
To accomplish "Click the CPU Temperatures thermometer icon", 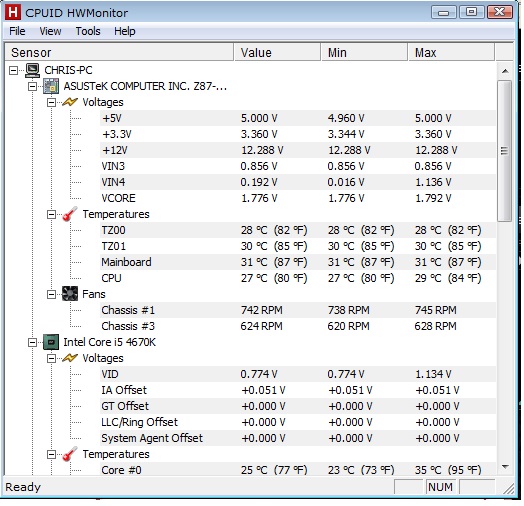I will 70,454.
